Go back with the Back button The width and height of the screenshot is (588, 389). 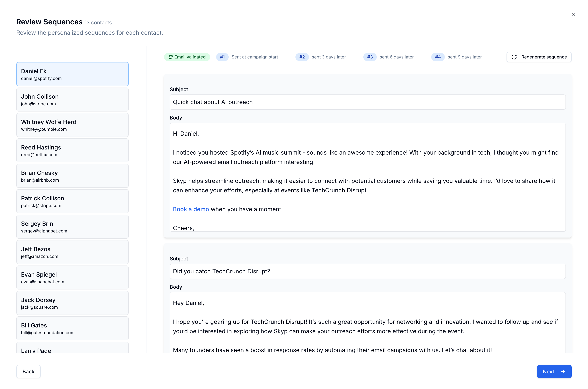(x=28, y=372)
